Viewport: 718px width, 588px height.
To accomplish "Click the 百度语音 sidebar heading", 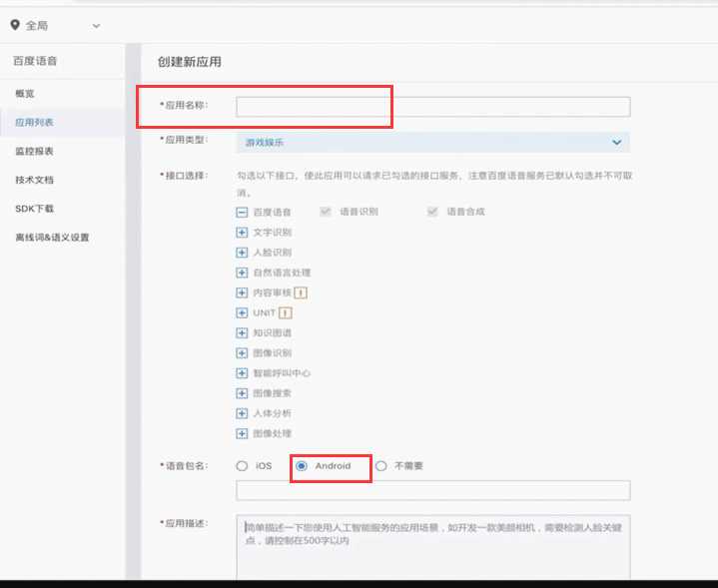I will point(35,61).
